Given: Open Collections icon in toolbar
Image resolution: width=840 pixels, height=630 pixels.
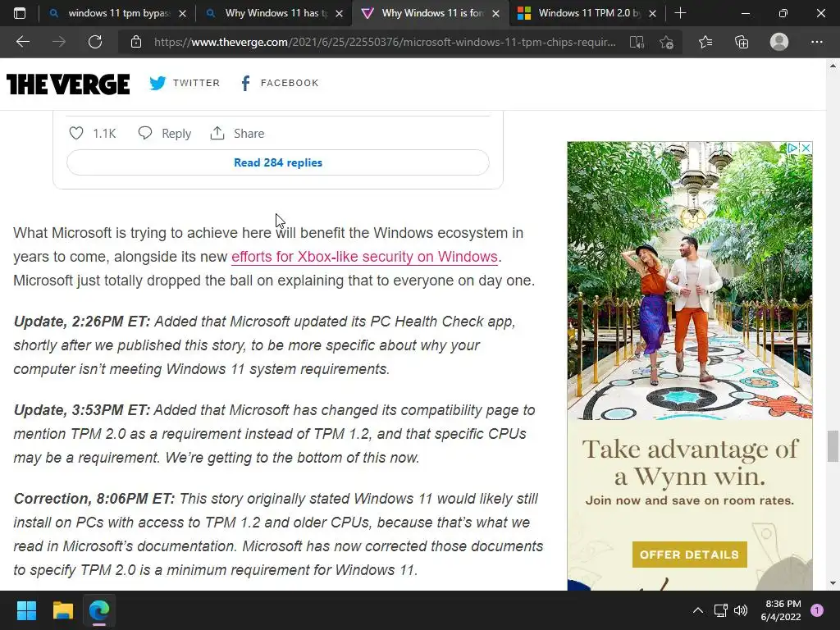Looking at the screenshot, I should (742, 42).
